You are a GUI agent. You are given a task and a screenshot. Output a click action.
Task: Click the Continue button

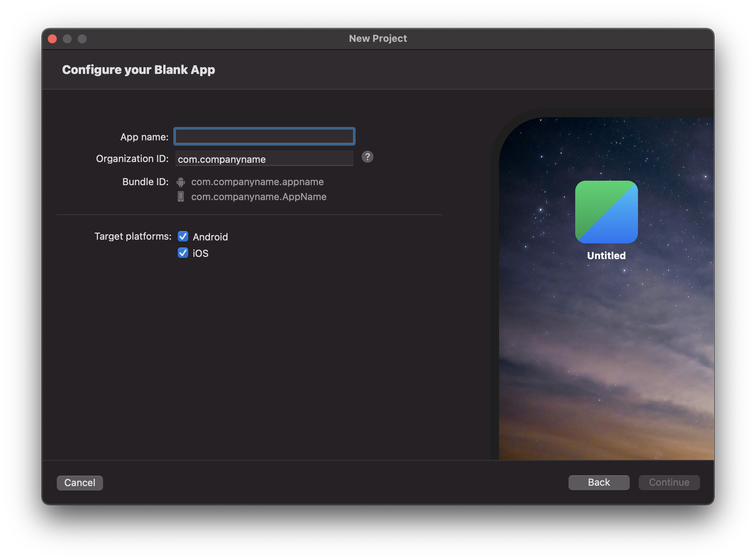tap(669, 482)
